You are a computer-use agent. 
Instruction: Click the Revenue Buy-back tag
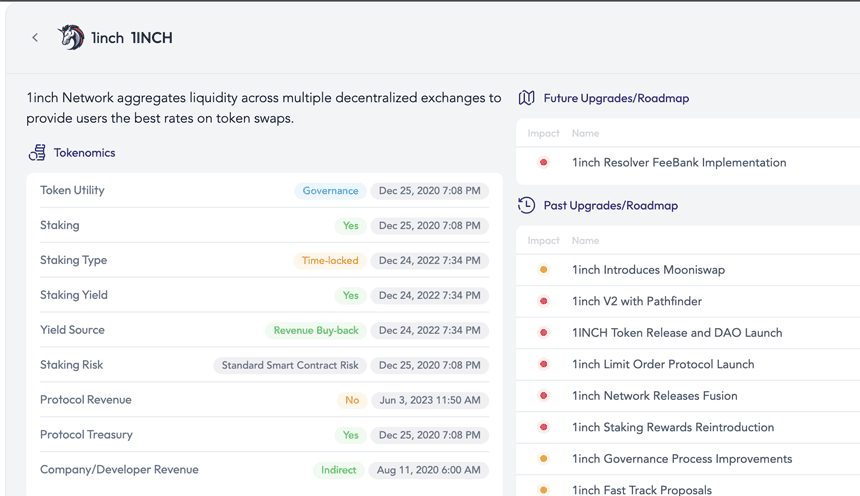click(x=316, y=330)
